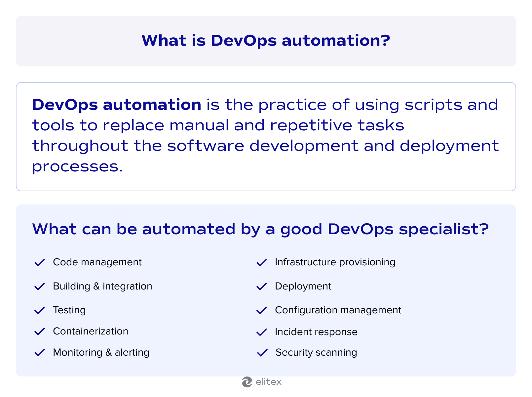
Task: Click the checkmark beside Infrastructure provisioning
Action: click(262, 263)
